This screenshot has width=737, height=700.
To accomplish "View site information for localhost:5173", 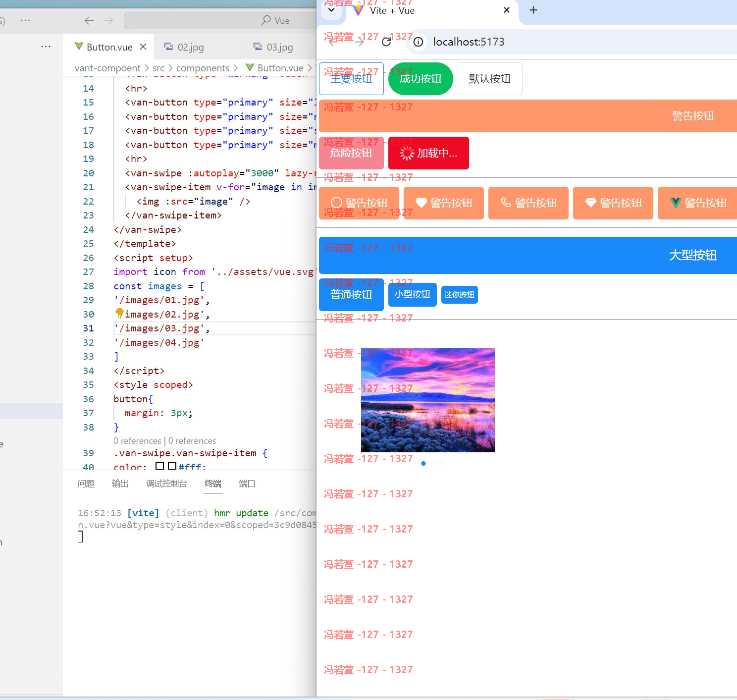I will pyautogui.click(x=419, y=42).
